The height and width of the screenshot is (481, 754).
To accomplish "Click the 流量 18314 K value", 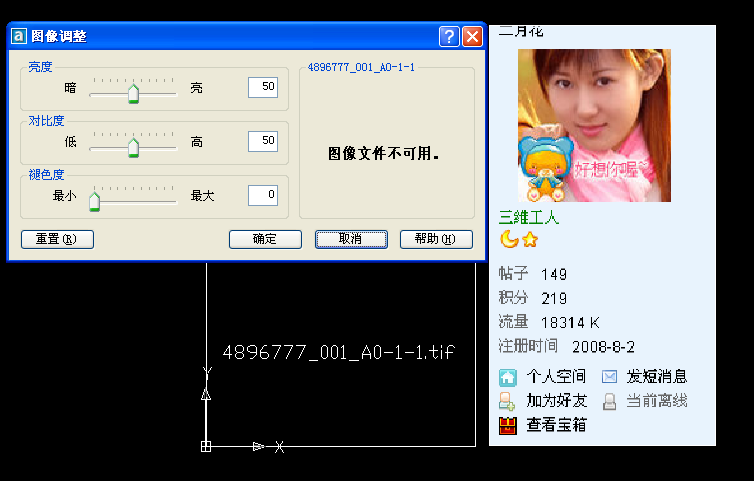I will click(549, 322).
